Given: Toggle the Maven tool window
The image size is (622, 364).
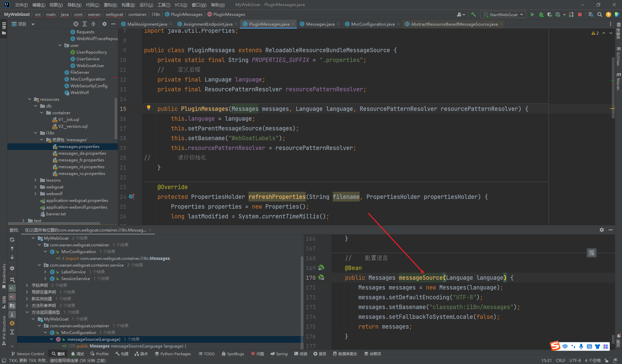Looking at the screenshot, I should [x=618, y=82].
